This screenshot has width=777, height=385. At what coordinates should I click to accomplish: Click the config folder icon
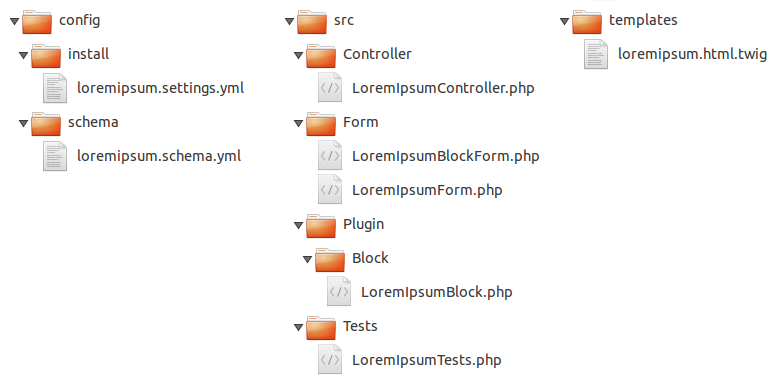click(37, 22)
